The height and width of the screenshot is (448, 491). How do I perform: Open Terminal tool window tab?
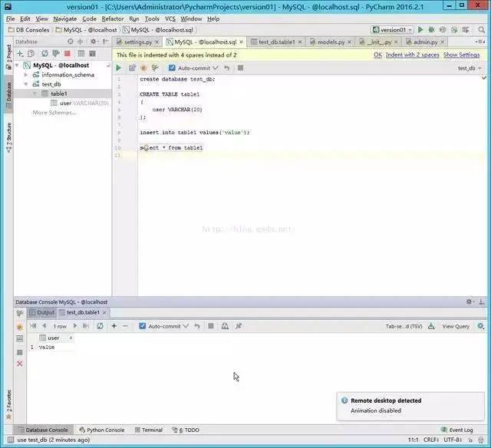149,430
